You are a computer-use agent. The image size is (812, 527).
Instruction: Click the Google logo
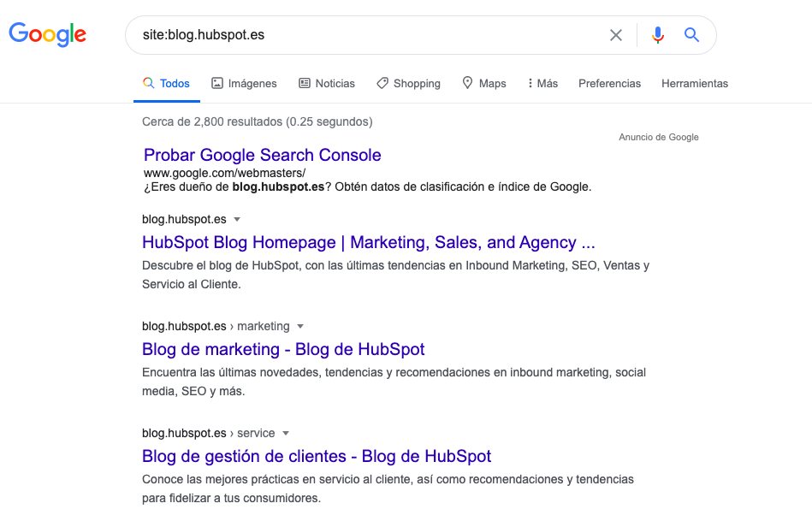pos(47,34)
